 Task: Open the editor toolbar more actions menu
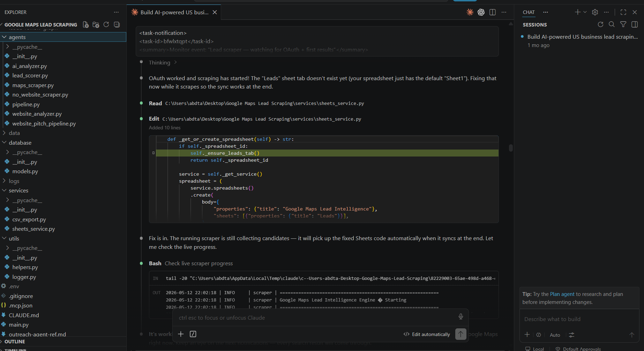coord(504,12)
